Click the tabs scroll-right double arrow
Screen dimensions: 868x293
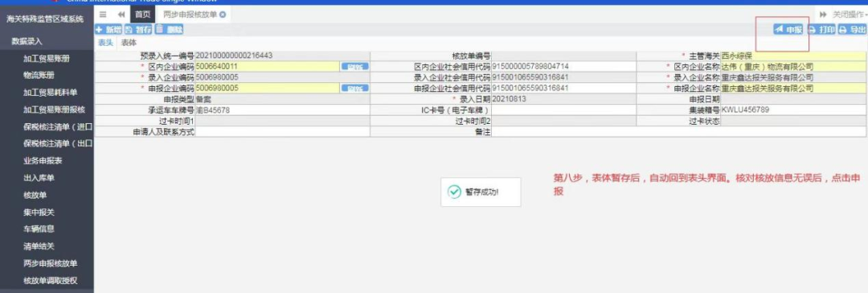pyautogui.click(x=823, y=14)
